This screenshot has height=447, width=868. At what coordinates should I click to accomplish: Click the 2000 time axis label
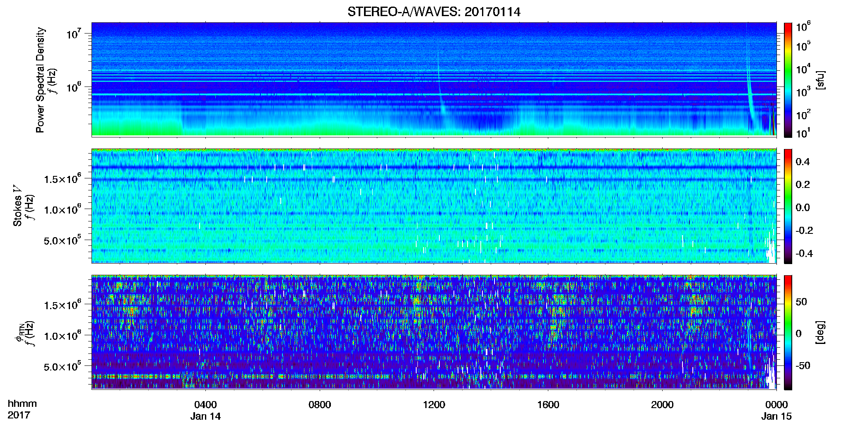pyautogui.click(x=662, y=405)
